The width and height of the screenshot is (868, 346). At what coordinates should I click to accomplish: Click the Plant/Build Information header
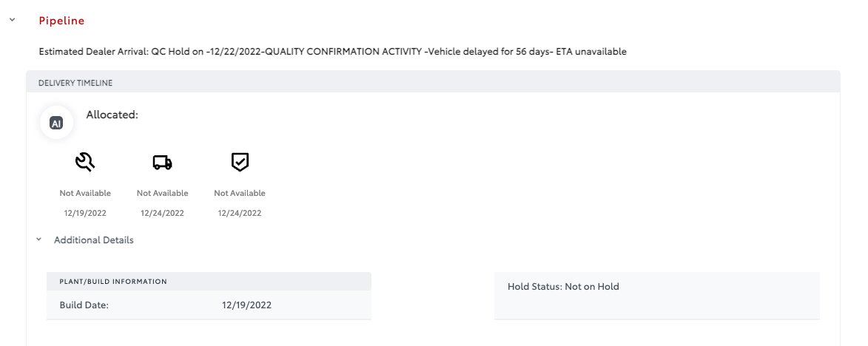(x=209, y=282)
